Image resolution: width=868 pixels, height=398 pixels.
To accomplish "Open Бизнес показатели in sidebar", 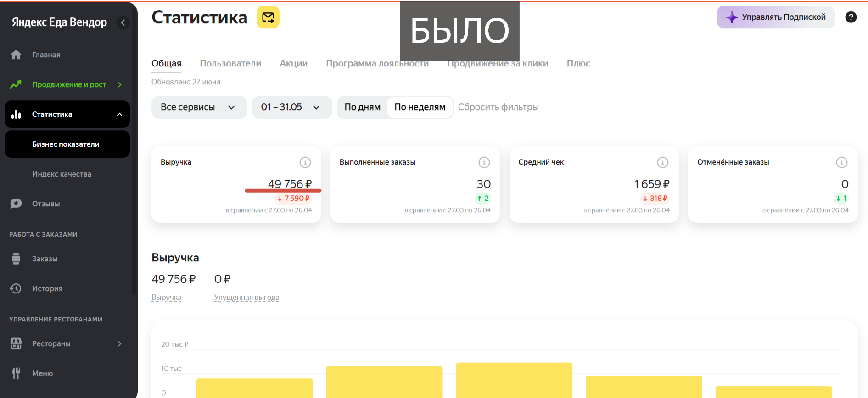I will [67, 144].
